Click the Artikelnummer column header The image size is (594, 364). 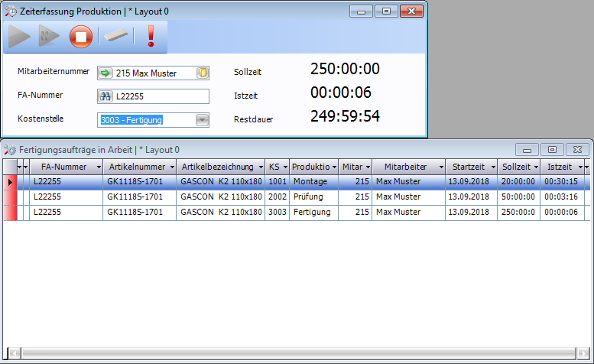[136, 167]
